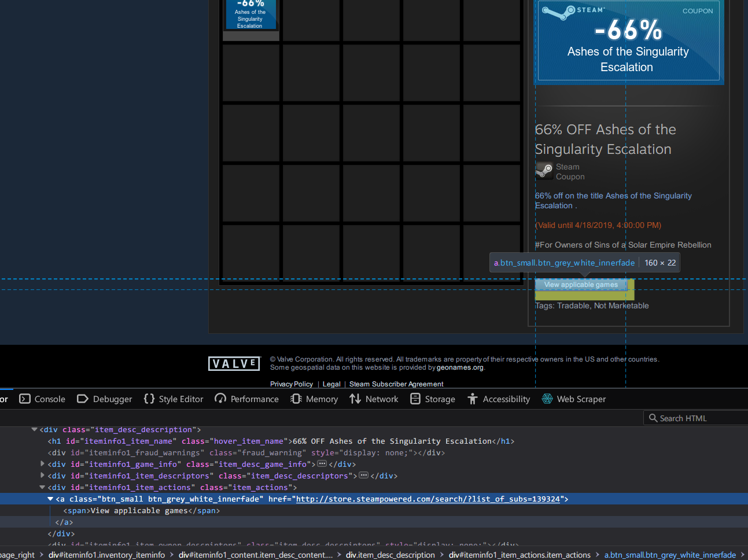Expand the item_desc_game_info div node

pos(43,464)
